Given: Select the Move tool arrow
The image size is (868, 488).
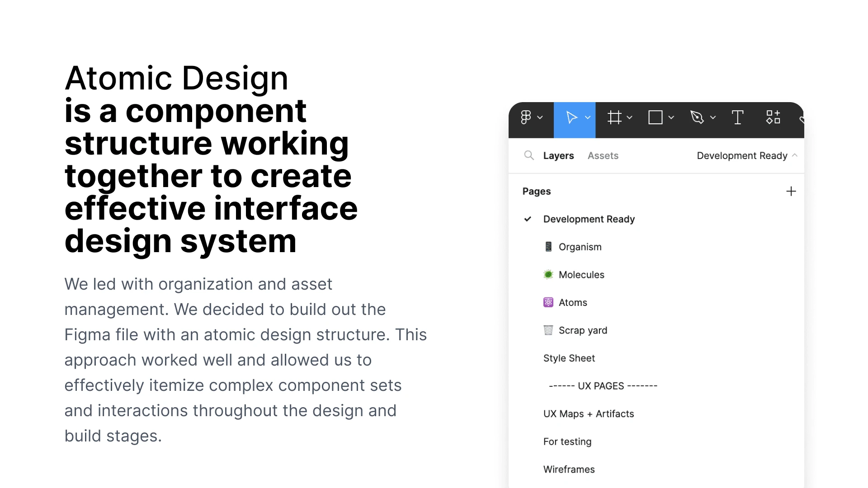Looking at the screenshot, I should click(571, 117).
